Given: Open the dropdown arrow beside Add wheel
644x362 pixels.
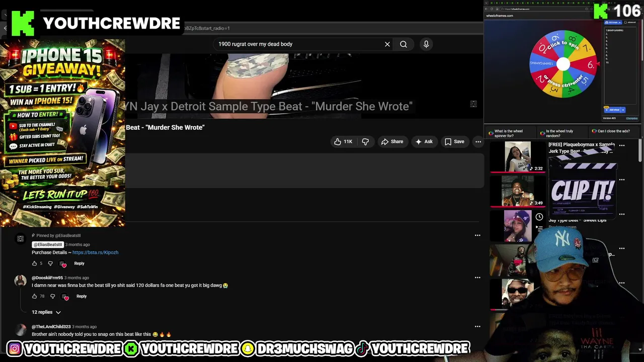Looking at the screenshot, I should (623, 110).
